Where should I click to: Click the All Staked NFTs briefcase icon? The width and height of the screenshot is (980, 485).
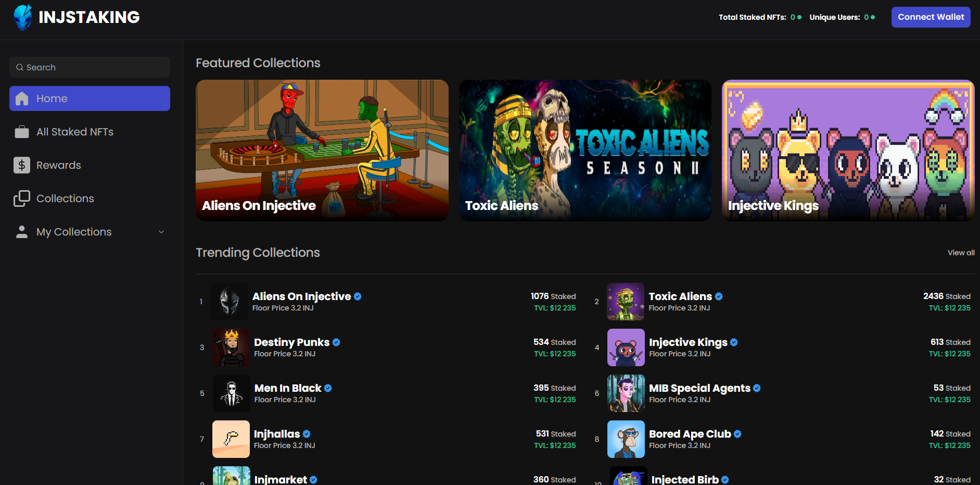pyautogui.click(x=22, y=132)
